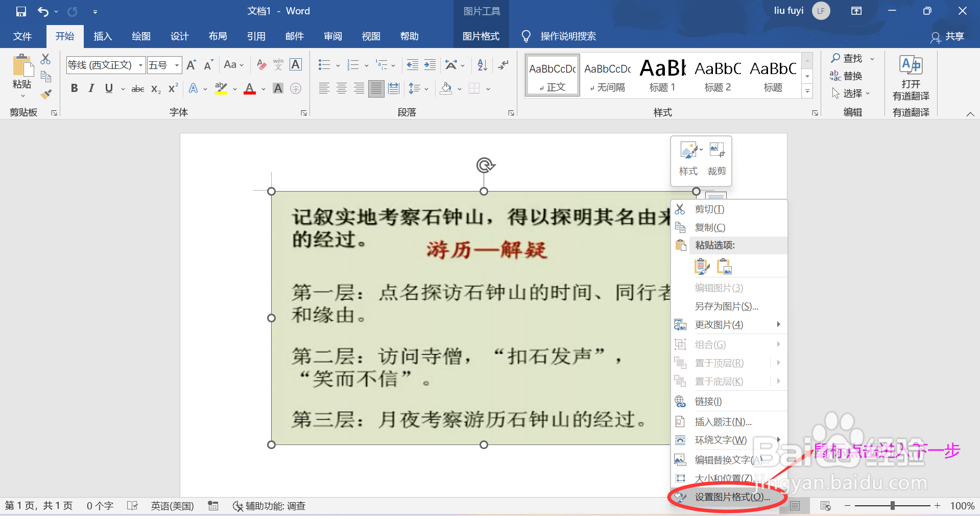980x516 pixels.
Task: Toggle underline on selected text
Action: [x=108, y=88]
